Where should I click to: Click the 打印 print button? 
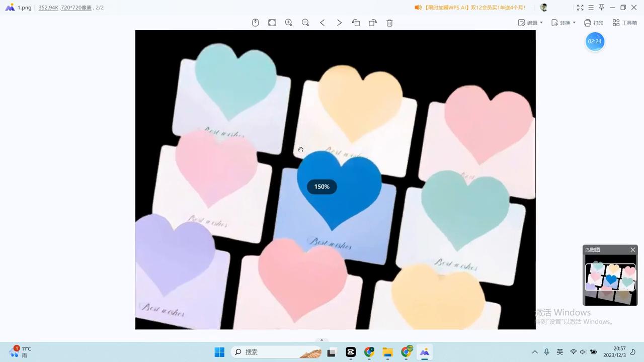(594, 23)
